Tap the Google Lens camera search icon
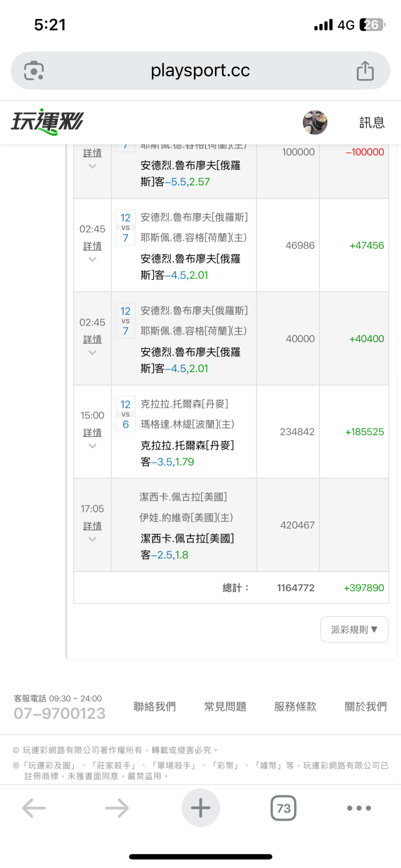The height and width of the screenshot is (868, 401). click(34, 71)
